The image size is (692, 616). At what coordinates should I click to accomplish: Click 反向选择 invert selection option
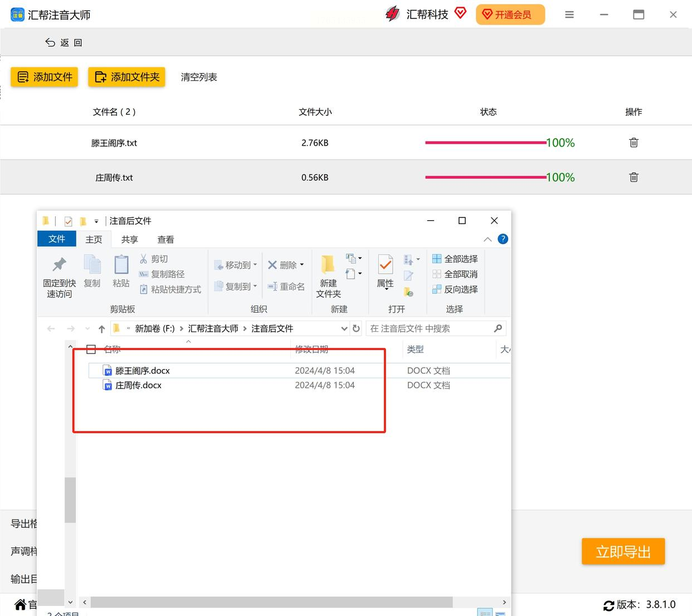point(455,289)
